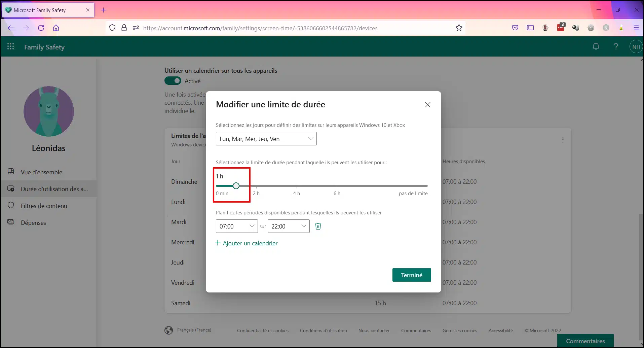This screenshot has height=348, width=644.
Task: Click the Terminé button
Action: tap(412, 275)
